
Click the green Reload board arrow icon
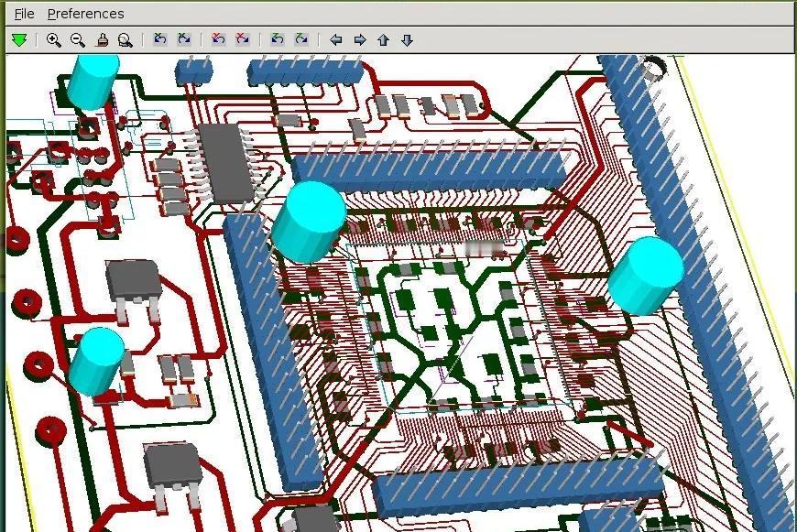20,39
